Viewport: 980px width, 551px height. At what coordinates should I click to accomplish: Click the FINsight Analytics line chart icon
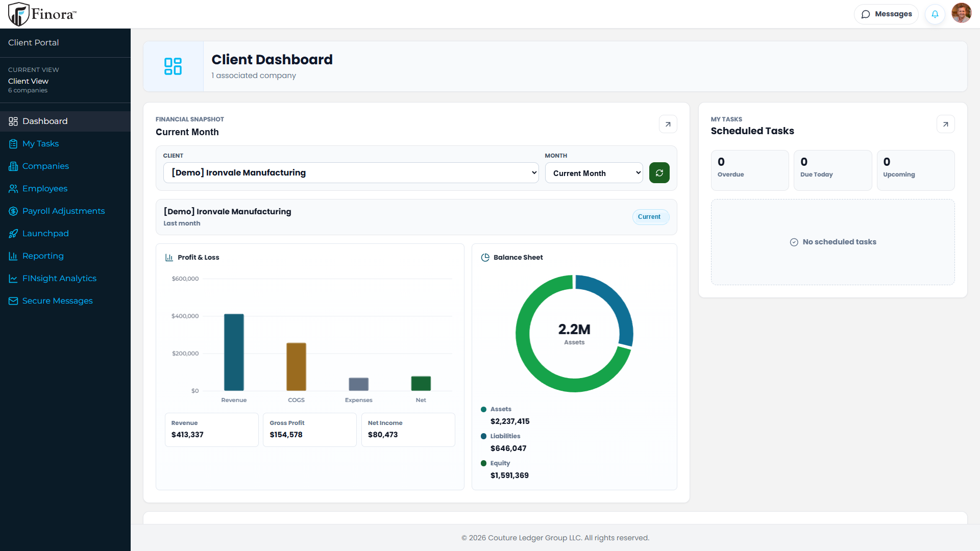13,279
